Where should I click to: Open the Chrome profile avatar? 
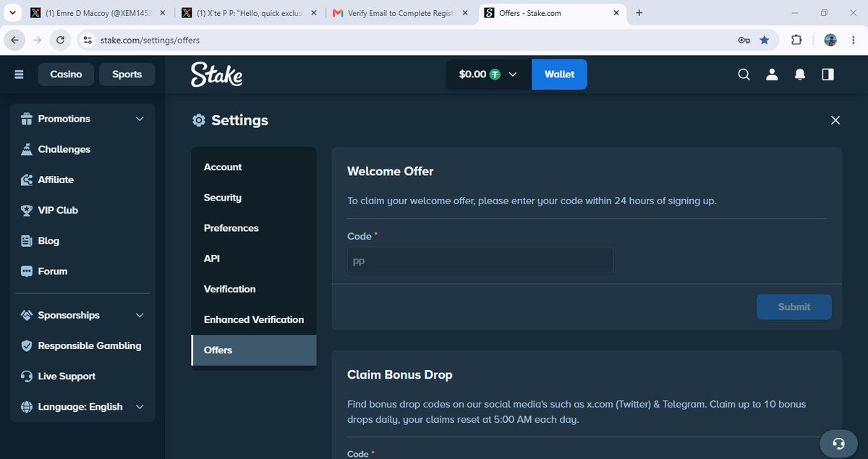[x=830, y=41]
